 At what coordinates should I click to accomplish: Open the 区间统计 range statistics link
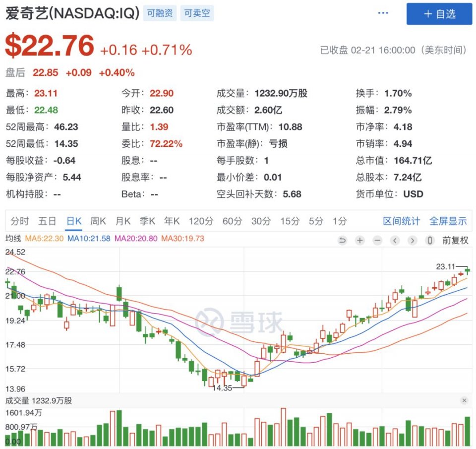[401, 221]
